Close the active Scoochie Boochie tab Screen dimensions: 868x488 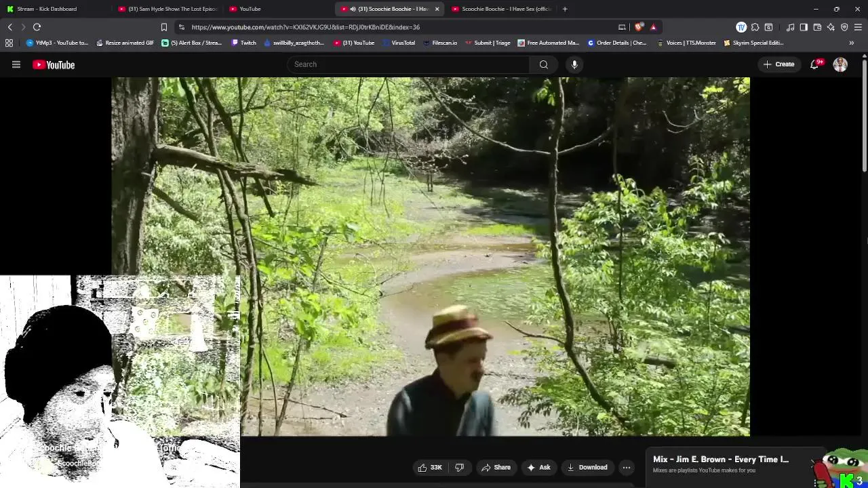point(437,9)
